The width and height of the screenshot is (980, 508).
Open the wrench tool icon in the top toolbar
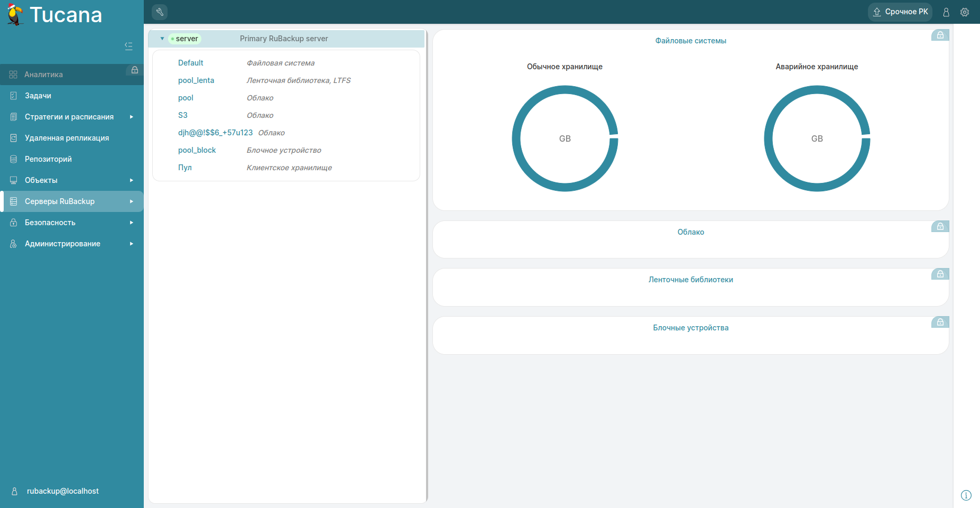coord(160,12)
